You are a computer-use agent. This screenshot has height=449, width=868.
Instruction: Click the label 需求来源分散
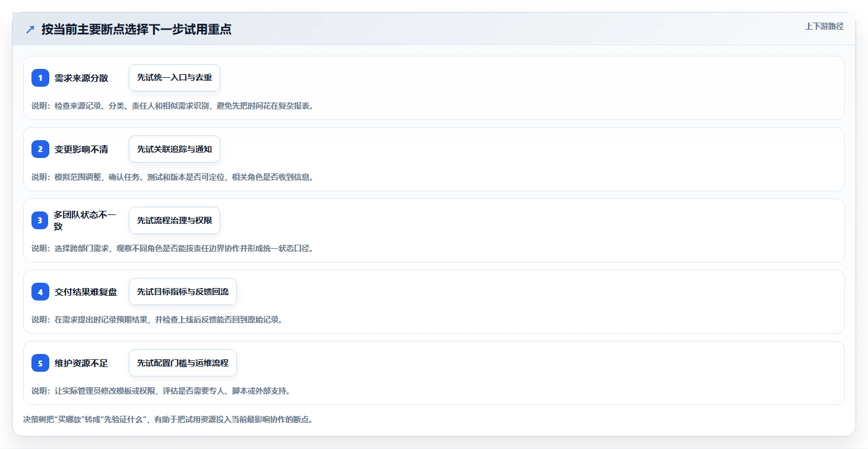click(81, 78)
